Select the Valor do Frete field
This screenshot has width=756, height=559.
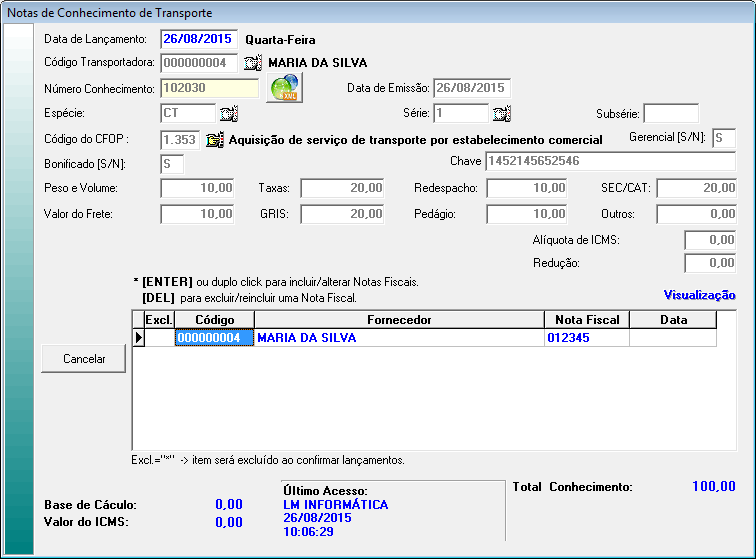[x=198, y=213]
